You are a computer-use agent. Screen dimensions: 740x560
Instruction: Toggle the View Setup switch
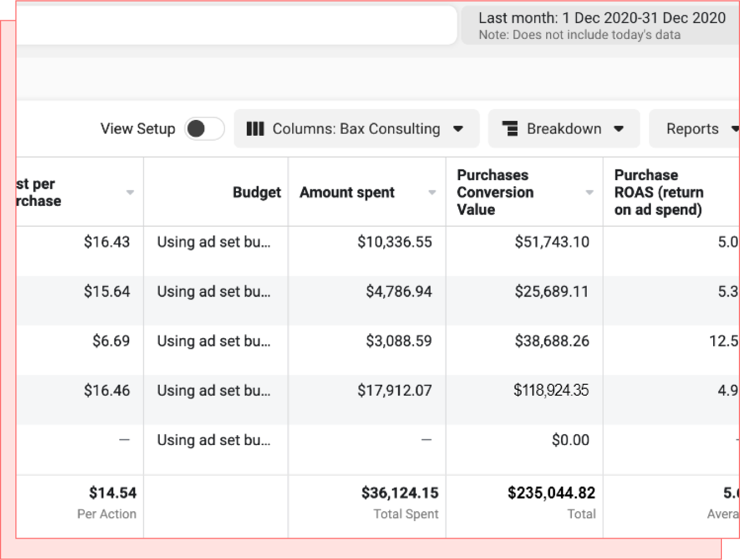pos(204,129)
